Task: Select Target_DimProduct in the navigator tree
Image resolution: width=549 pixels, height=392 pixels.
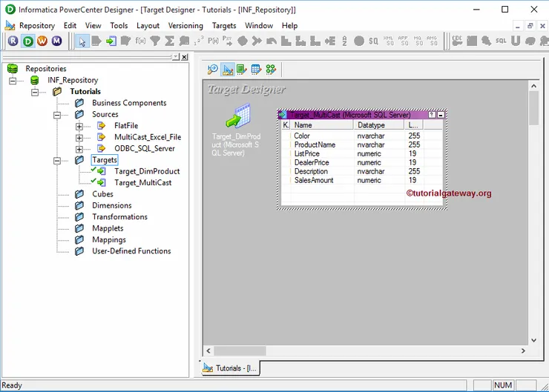Action: pyautogui.click(x=147, y=171)
